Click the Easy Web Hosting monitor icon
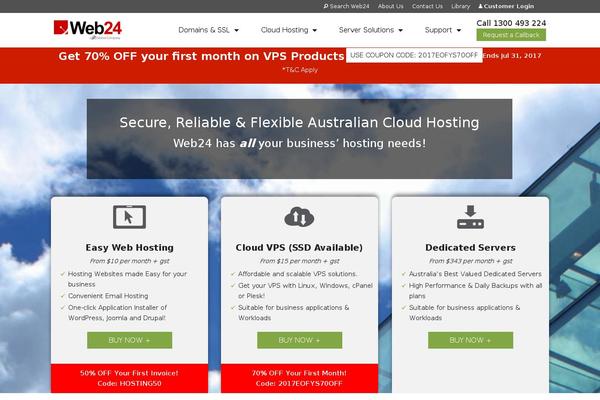Viewport: 600px width, 400px height. (129, 217)
